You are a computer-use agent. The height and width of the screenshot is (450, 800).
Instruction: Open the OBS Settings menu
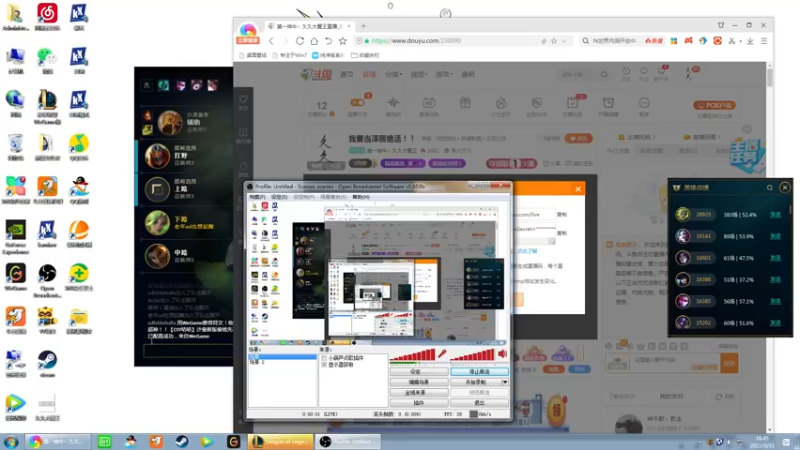[x=280, y=197]
